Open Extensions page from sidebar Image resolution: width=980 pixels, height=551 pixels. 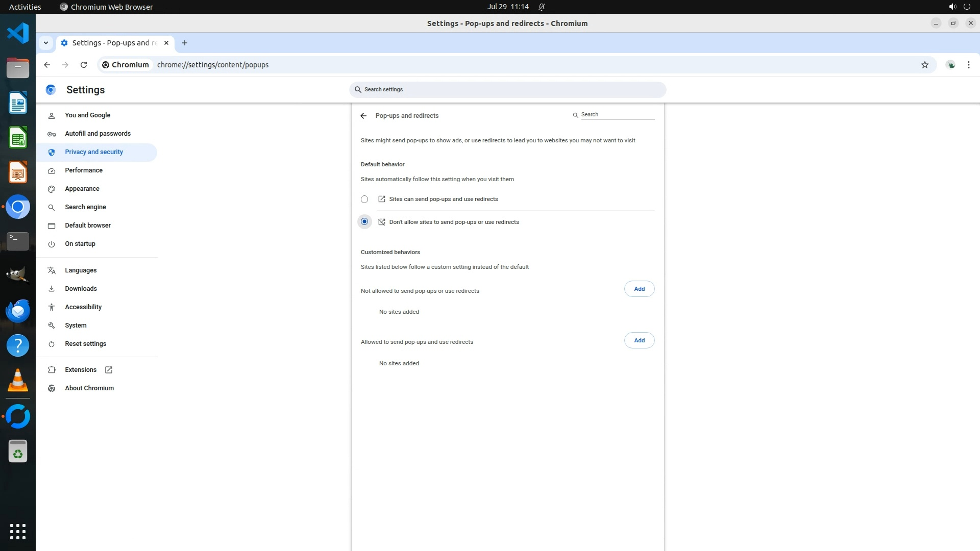pos(81,370)
